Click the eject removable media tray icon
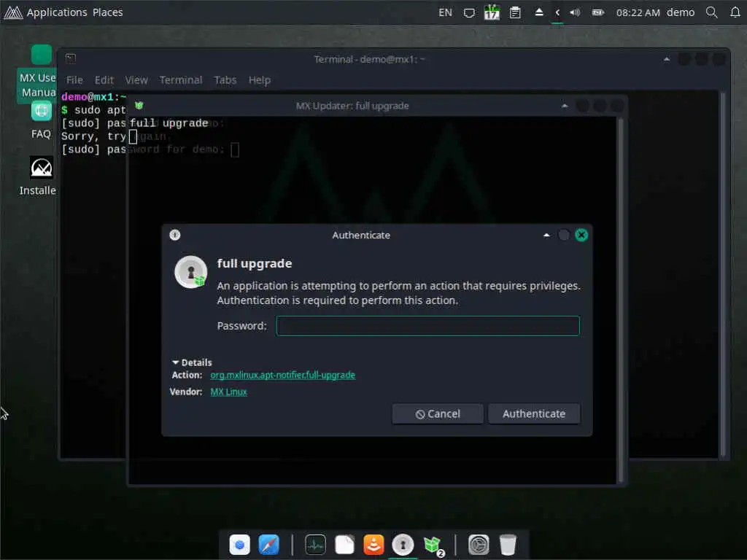The height and width of the screenshot is (560, 747). pos(539,12)
